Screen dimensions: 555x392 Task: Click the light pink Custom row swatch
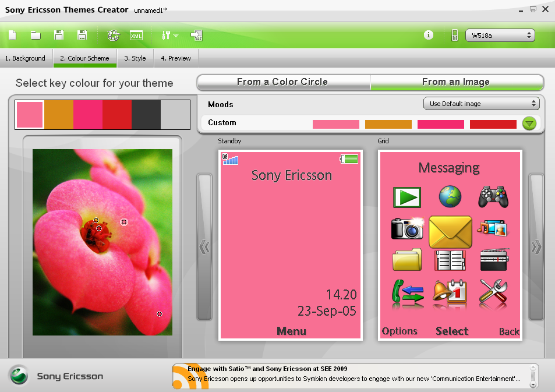pos(336,124)
